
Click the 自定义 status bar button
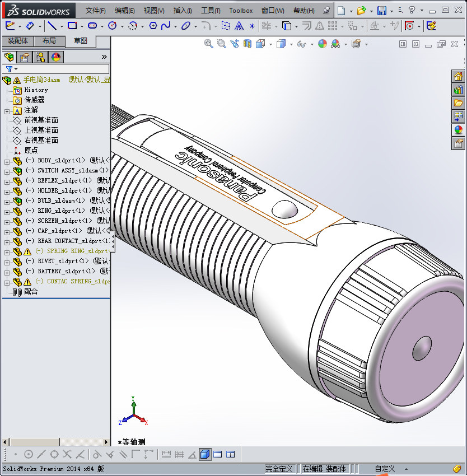[385, 469]
